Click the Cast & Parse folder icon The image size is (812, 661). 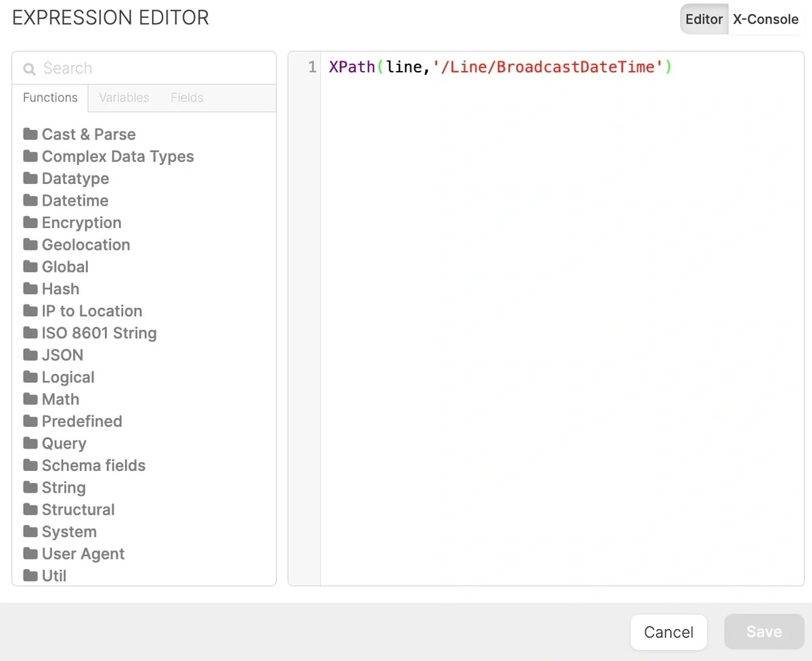[x=30, y=134]
